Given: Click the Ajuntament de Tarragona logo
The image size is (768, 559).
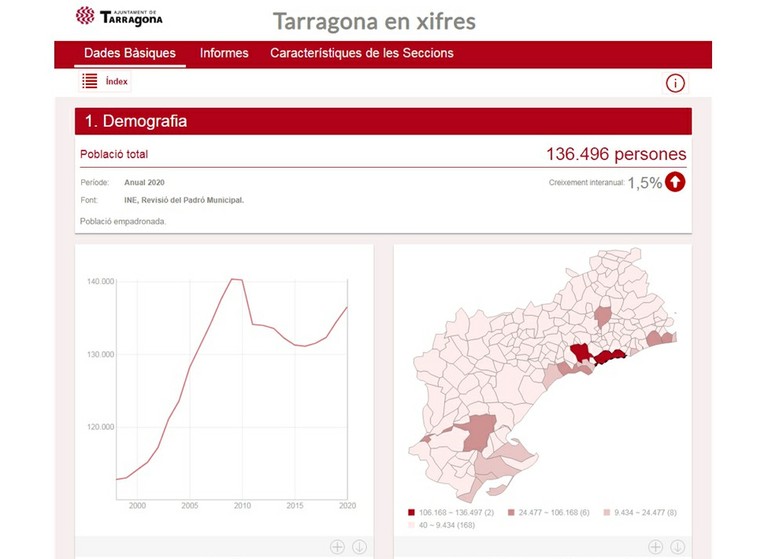Looking at the screenshot, I should 119,16.
